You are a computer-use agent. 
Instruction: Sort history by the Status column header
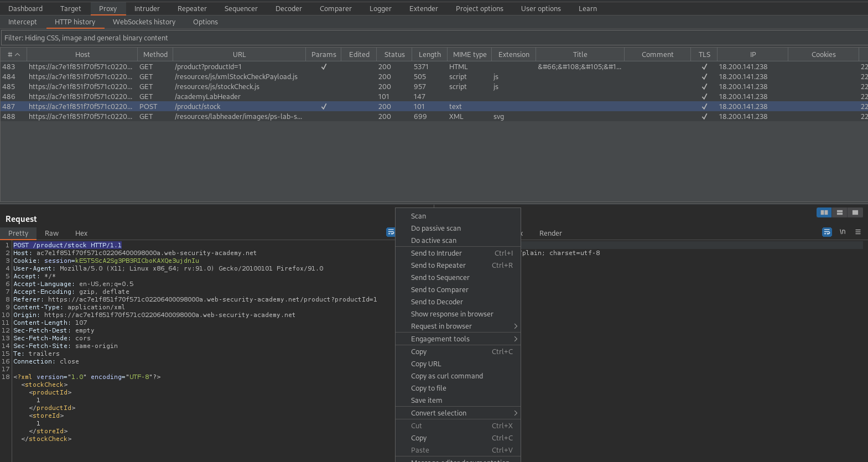(394, 54)
